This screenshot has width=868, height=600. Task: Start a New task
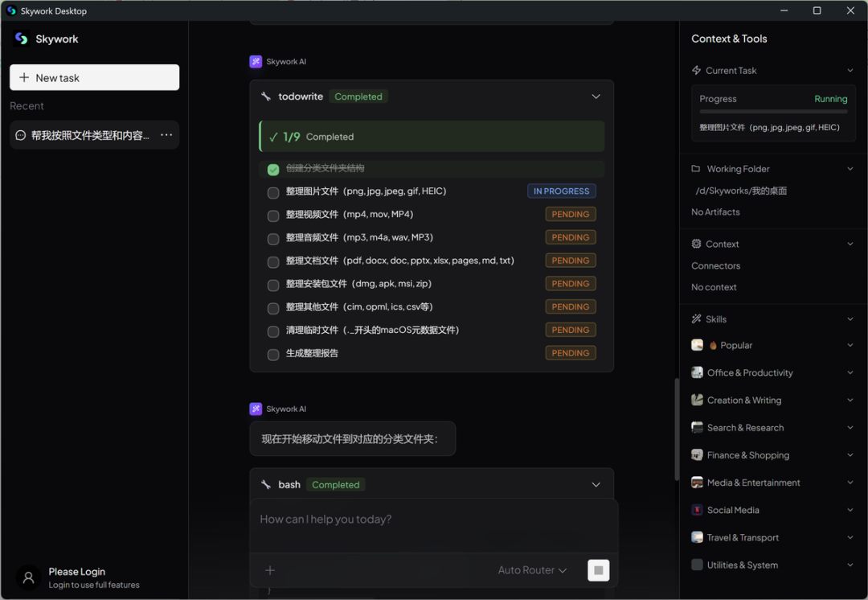click(94, 77)
